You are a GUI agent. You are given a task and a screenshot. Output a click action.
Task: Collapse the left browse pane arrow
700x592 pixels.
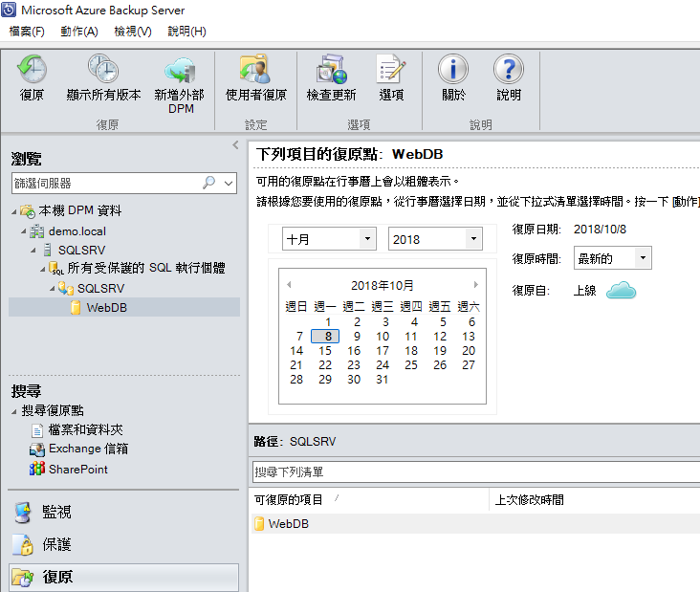pos(235,145)
